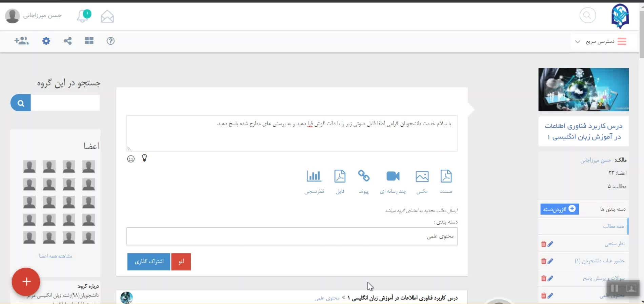
Task: Add a link via the پیوند icon
Action: point(364,176)
